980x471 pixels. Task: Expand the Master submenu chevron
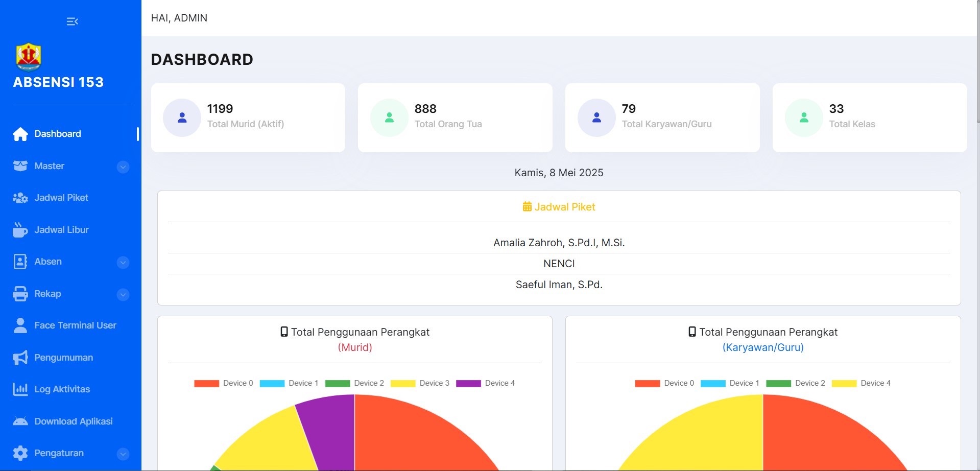[x=123, y=167]
